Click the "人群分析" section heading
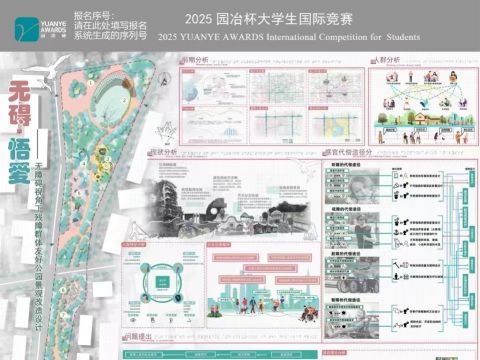480x360 pixels. tap(387, 60)
